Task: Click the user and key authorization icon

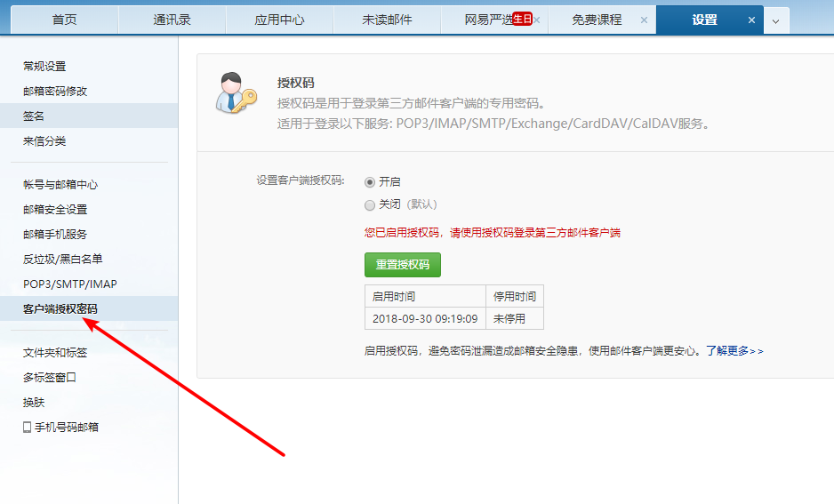Action: pyautogui.click(x=236, y=93)
